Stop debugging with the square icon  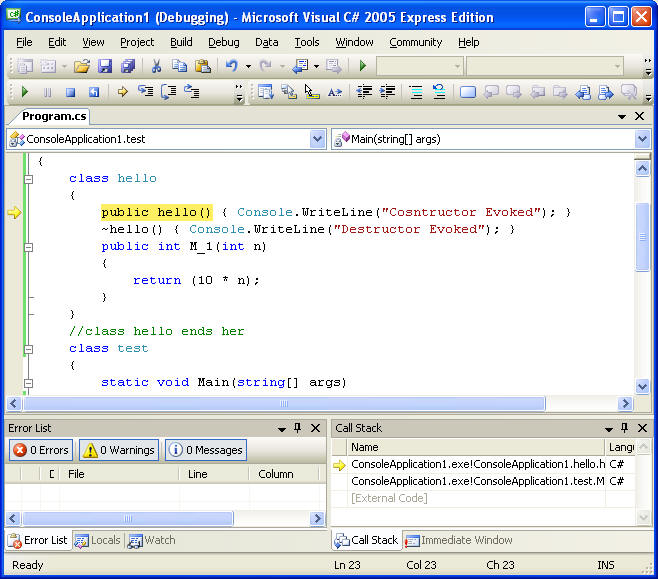point(70,92)
